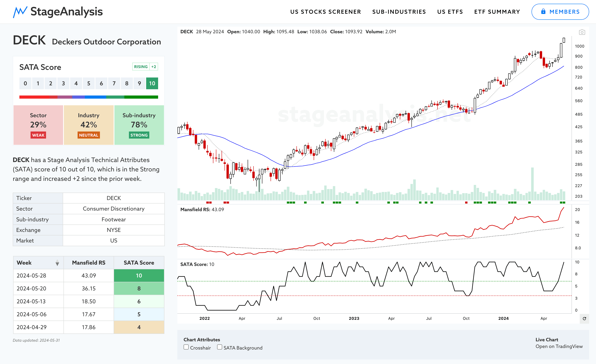This screenshot has width=596, height=364.
Task: Select SATA score box 0
Action: coord(25,83)
